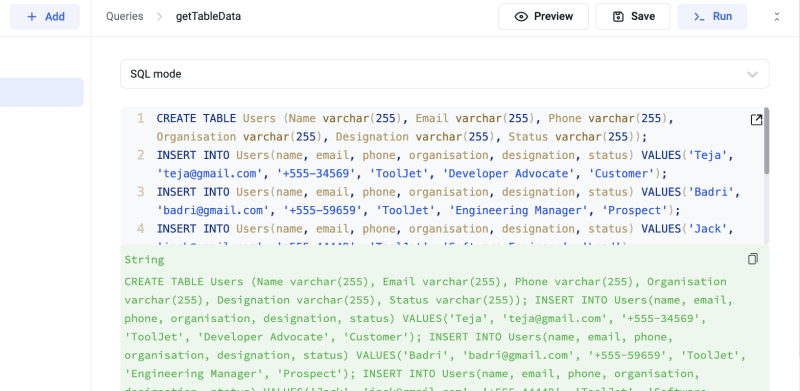The height and width of the screenshot is (391, 800).
Task: Select the highlighted query in left list
Action: (42, 92)
